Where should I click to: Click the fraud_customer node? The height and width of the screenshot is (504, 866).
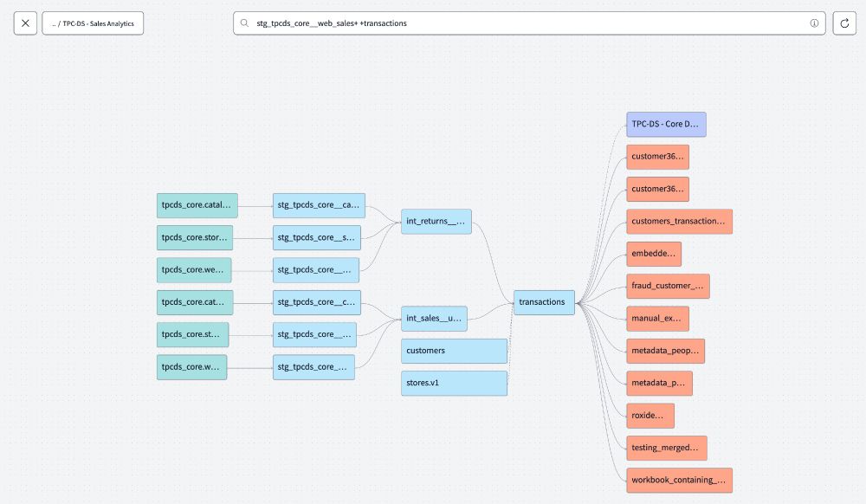[x=669, y=286]
